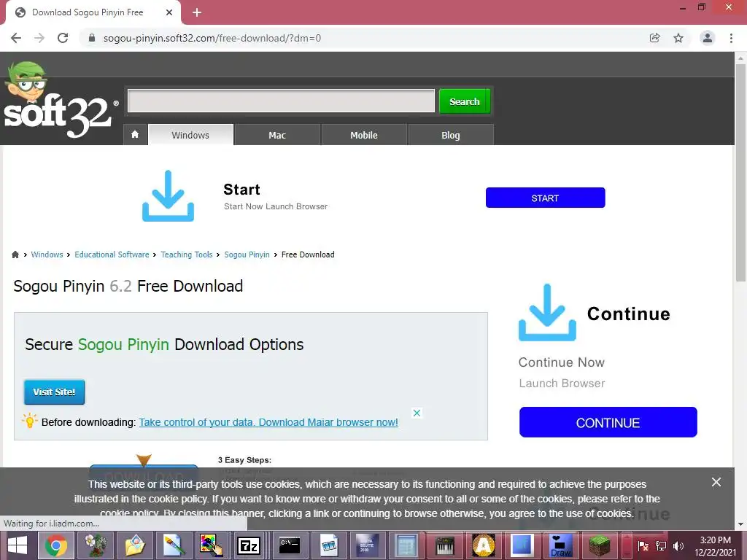Open the share page icon in address bar
The image size is (747, 560).
click(655, 38)
